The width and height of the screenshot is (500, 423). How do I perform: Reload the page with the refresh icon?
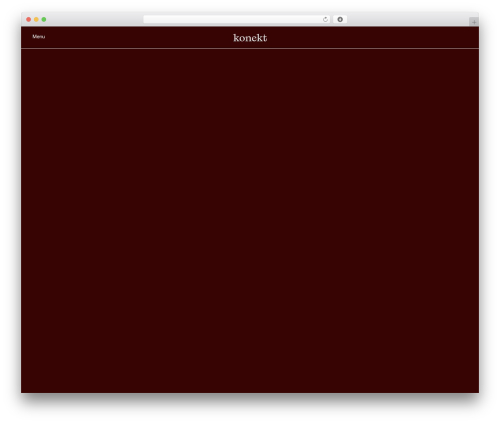click(x=325, y=19)
